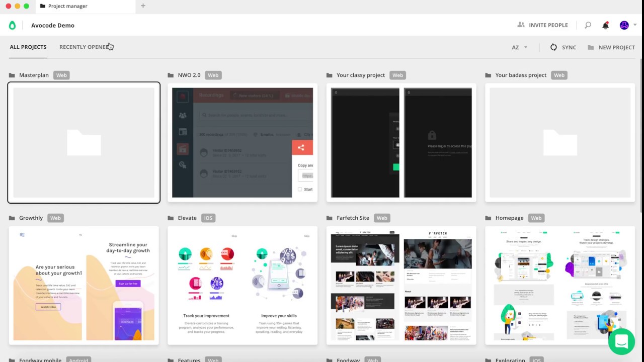
Task: Open the search magnifier icon
Action: pyautogui.click(x=588, y=25)
